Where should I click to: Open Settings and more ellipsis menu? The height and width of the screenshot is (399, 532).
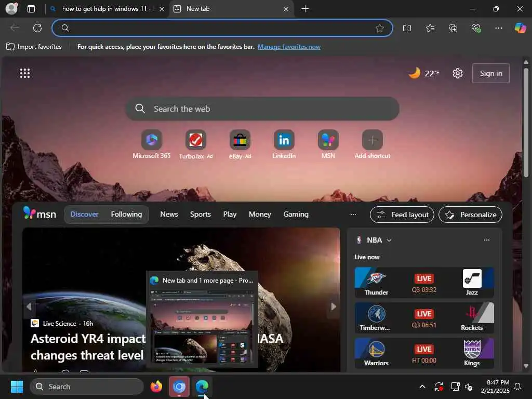499,28
